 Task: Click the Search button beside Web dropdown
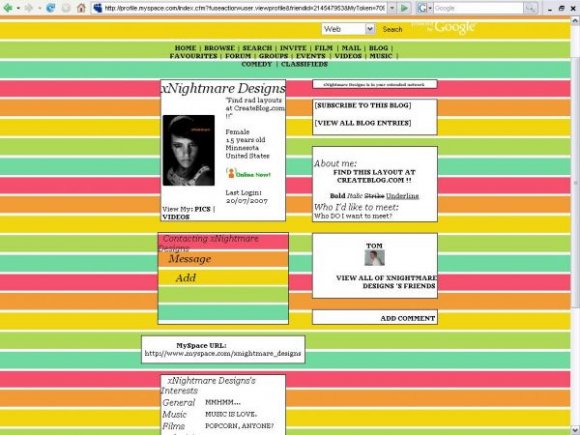point(392,29)
